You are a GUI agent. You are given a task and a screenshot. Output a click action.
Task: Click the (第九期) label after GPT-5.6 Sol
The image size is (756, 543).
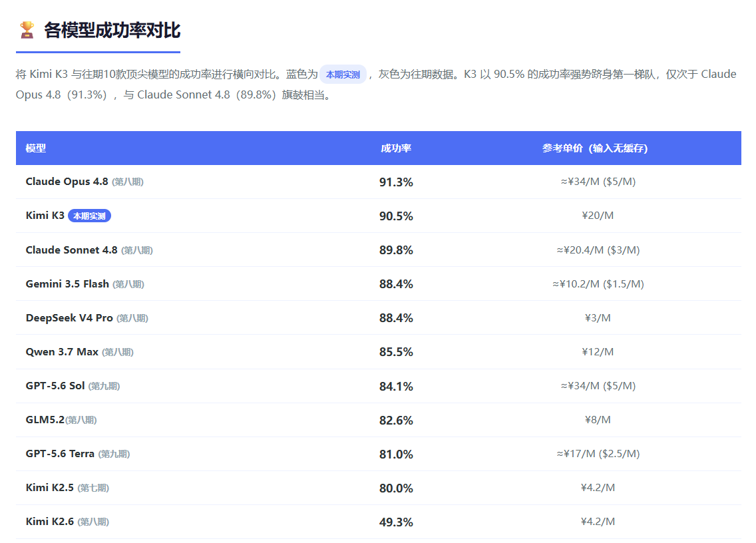[104, 386]
